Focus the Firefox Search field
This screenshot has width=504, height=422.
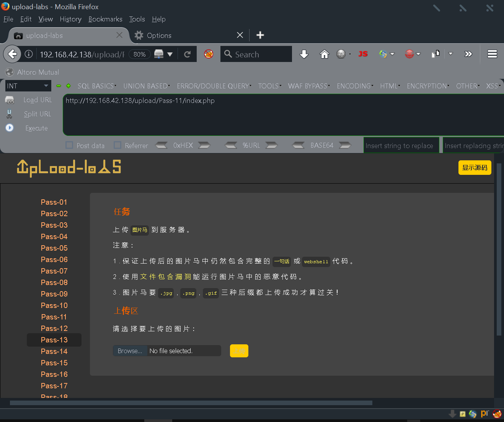point(256,54)
